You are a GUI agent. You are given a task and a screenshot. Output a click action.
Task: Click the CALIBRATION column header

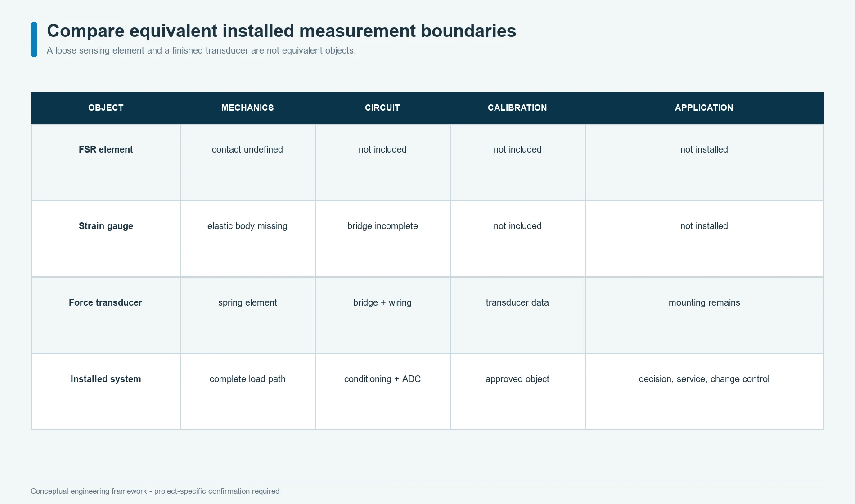[x=517, y=108]
